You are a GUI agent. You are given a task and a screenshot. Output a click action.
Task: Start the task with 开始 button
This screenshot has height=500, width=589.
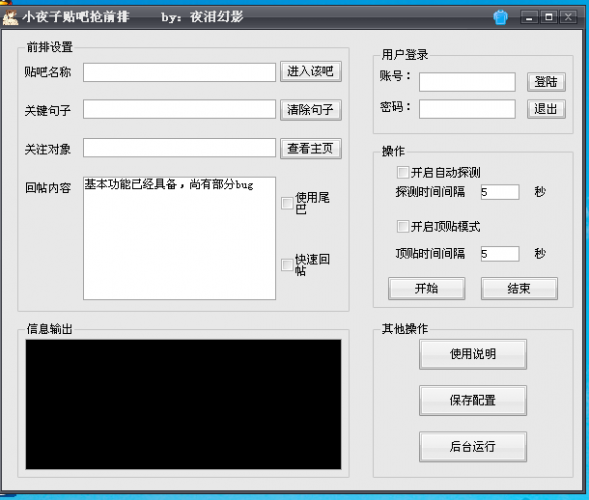426,289
